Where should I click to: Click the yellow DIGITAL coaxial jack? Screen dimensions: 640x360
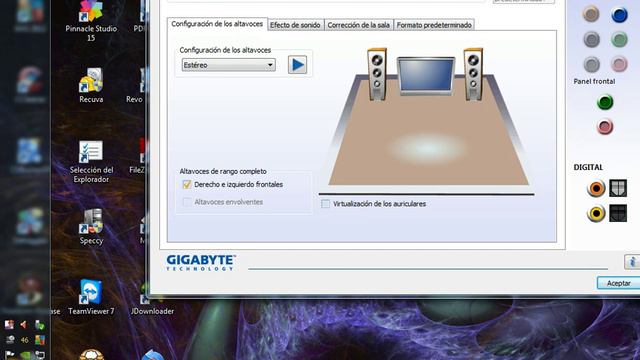pos(596,213)
